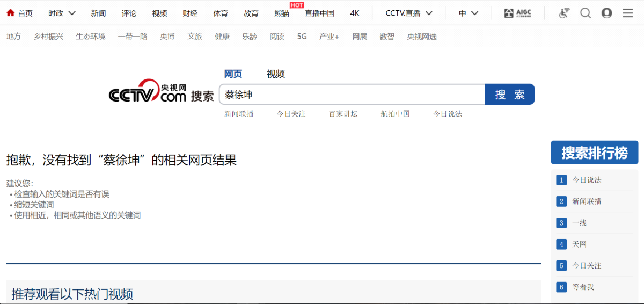
Task: Go to 首页 home icon
Action: pos(10,13)
